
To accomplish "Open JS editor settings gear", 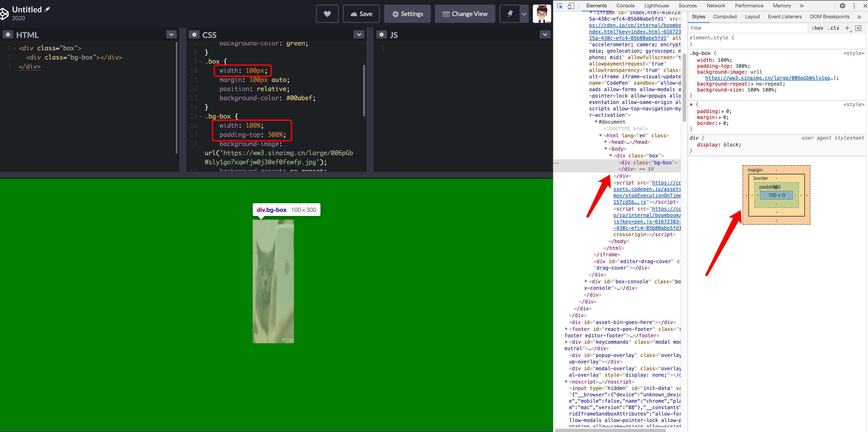I will [x=381, y=35].
